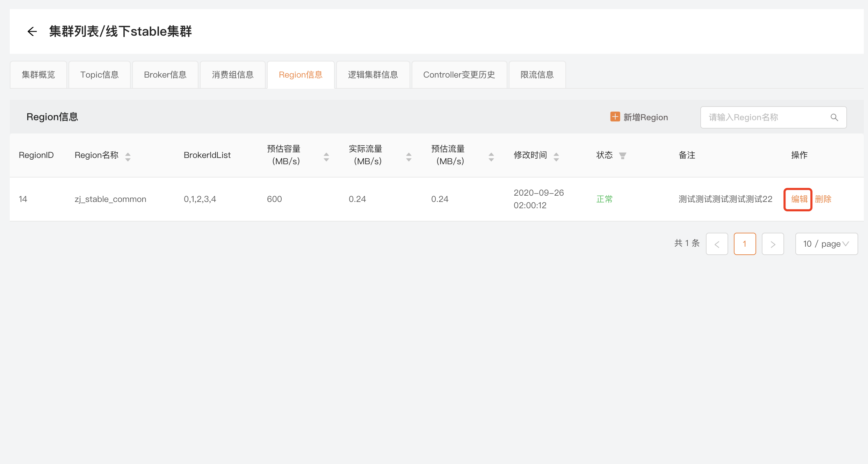Click the back arrow beside 集群列表

[x=32, y=31]
